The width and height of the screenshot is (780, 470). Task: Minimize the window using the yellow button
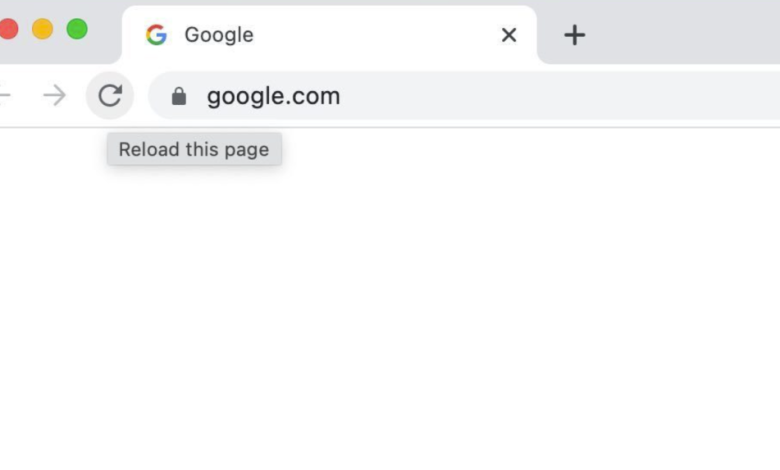tap(43, 29)
